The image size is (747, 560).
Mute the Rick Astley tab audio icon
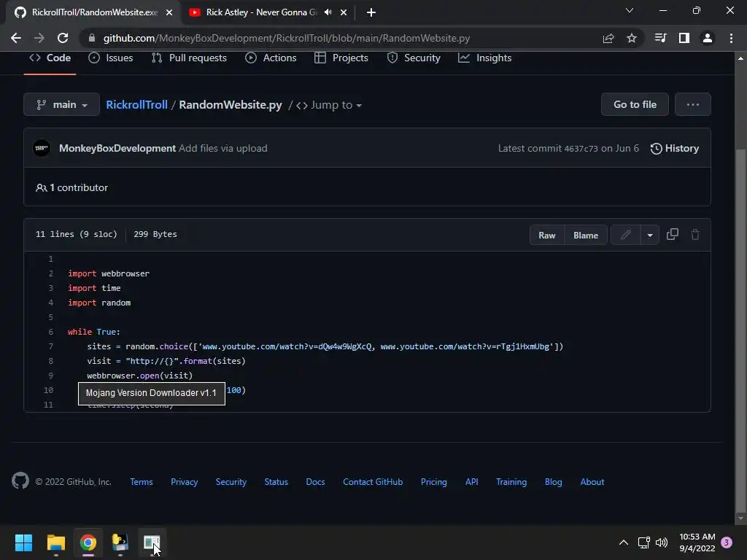pyautogui.click(x=328, y=12)
